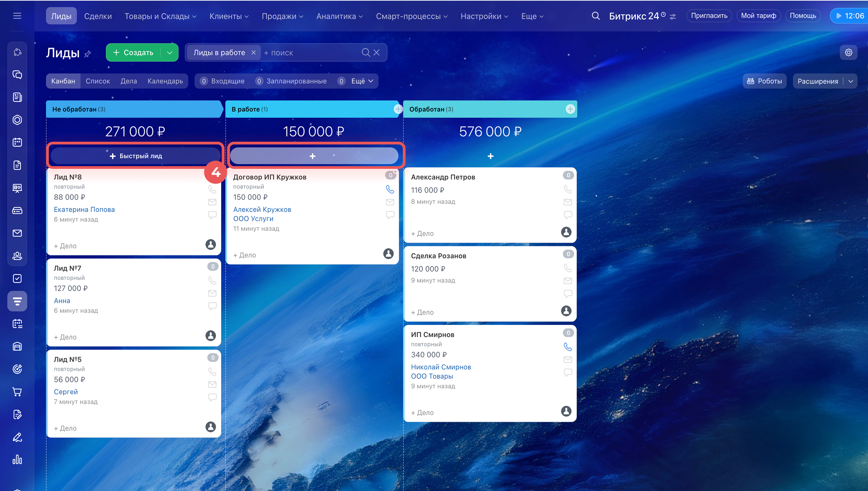Pin the Лиды page title
868x491 pixels.
[x=88, y=54]
